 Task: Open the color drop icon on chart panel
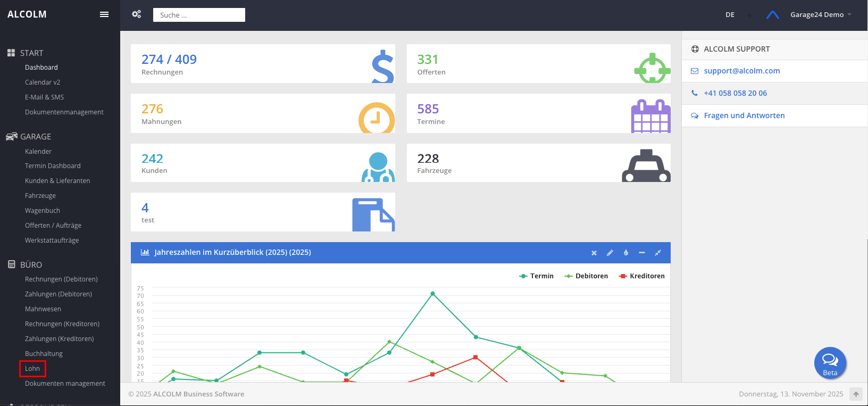626,253
